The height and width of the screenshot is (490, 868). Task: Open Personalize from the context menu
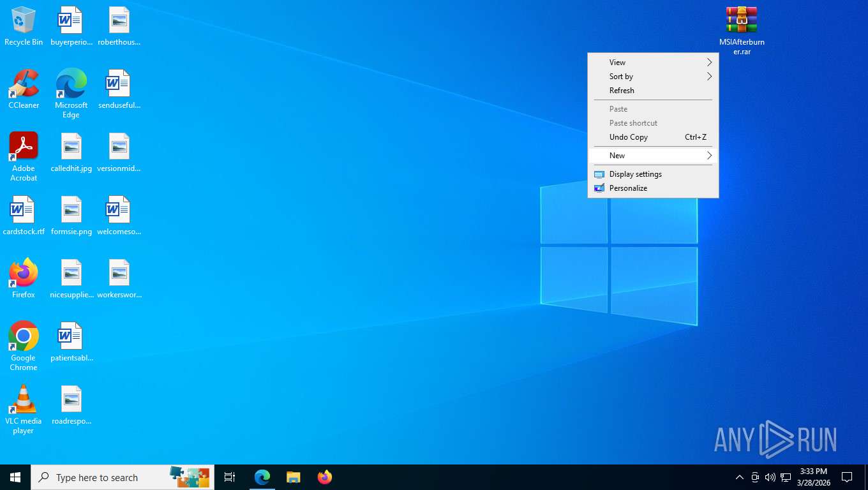click(x=653, y=188)
